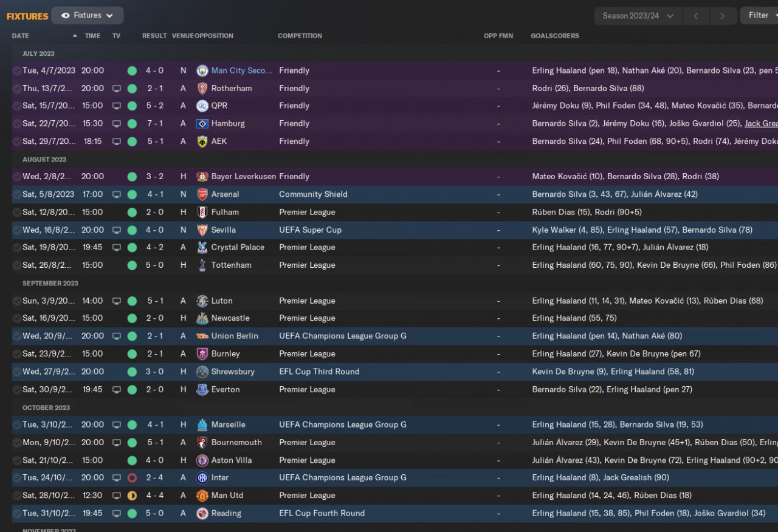This screenshot has width=778, height=532.
Task: Click the Arsenal club badge
Action: tap(202, 194)
